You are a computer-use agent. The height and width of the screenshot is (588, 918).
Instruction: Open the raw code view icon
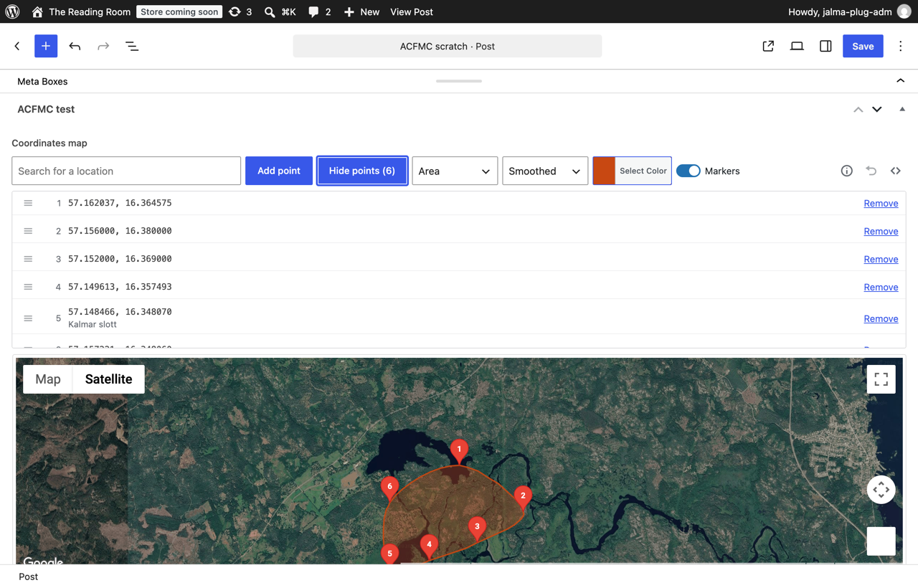[896, 171]
